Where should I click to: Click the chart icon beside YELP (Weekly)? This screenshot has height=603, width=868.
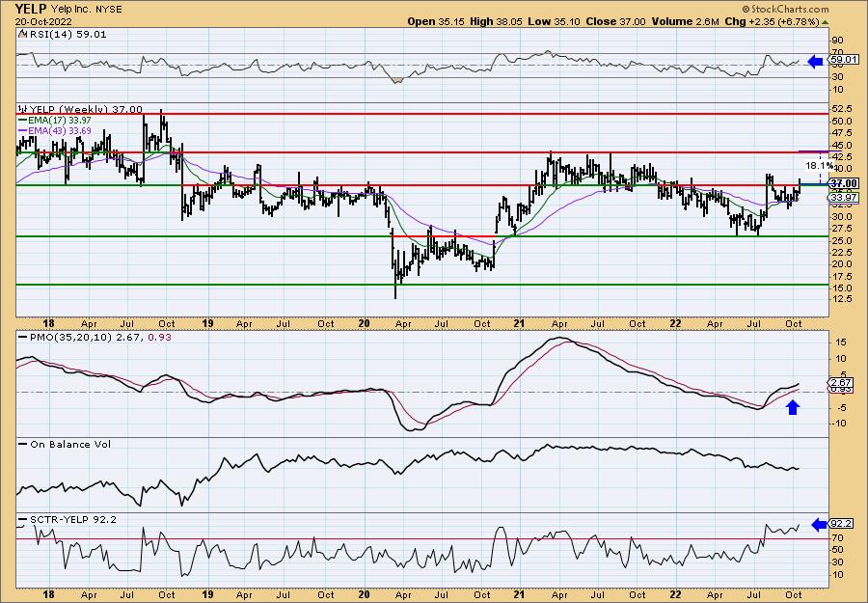tap(23, 109)
